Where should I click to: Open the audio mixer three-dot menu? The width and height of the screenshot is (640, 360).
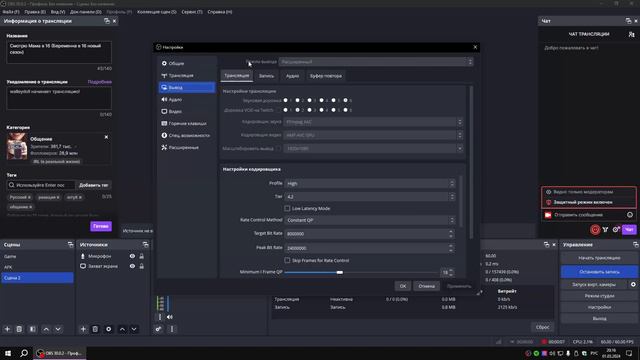coord(171,329)
